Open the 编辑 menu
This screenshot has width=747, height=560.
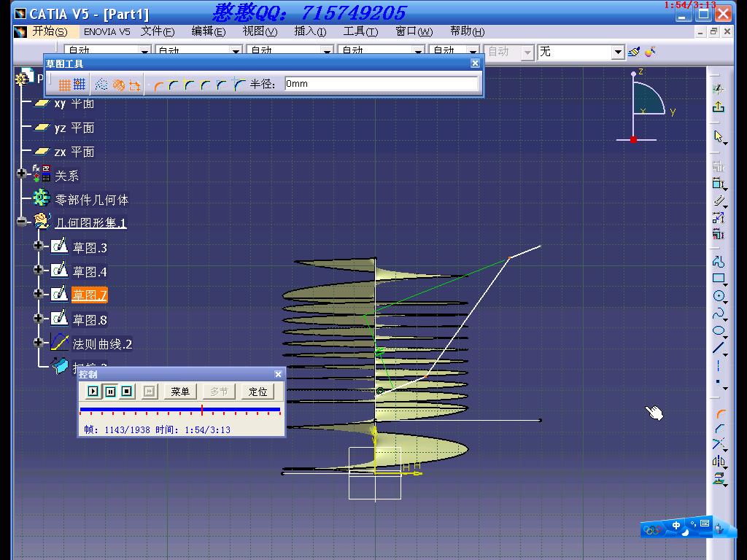(208, 31)
